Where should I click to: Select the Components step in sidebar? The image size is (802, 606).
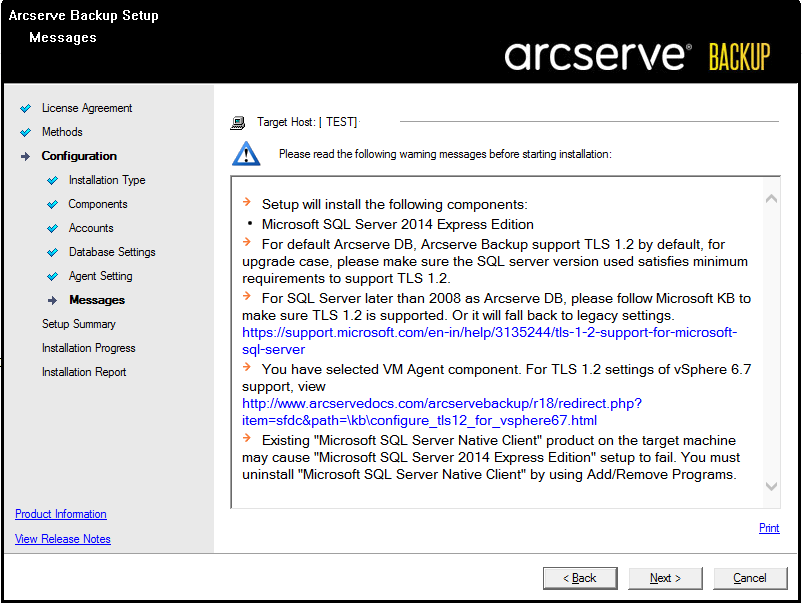98,204
